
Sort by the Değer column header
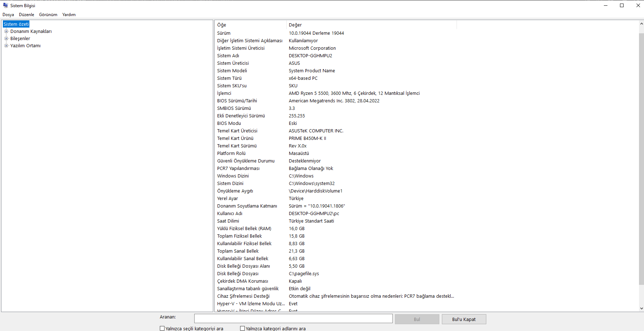[x=372, y=25]
